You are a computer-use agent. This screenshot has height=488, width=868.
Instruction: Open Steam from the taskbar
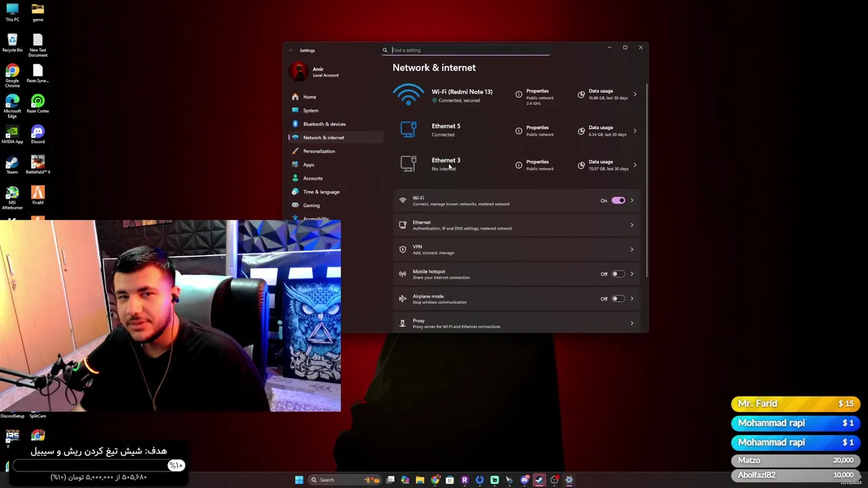point(539,480)
